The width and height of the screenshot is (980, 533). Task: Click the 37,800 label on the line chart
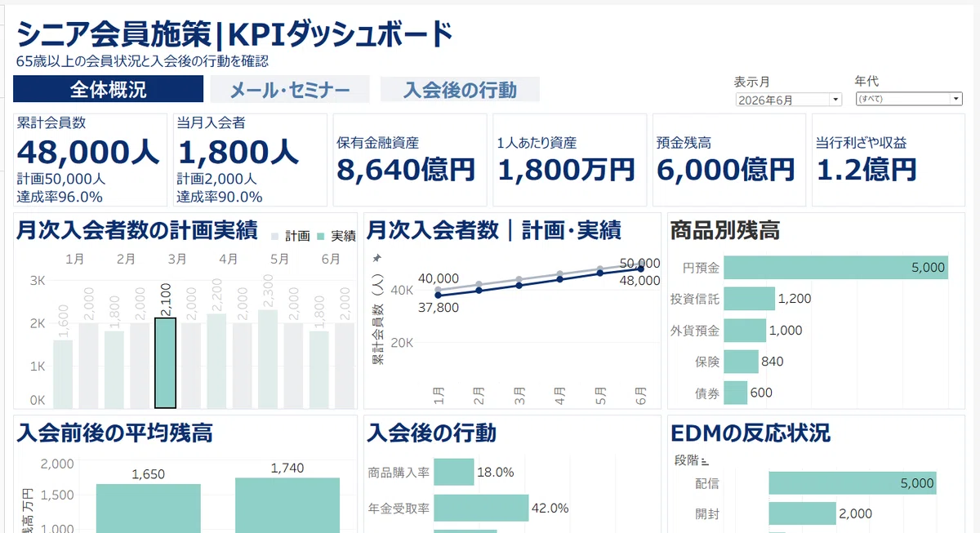click(439, 308)
